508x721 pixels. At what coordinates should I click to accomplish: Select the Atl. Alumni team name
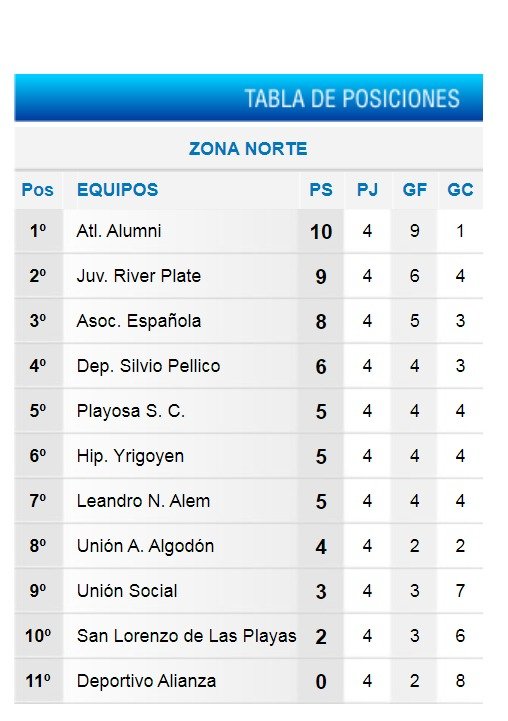(119, 231)
